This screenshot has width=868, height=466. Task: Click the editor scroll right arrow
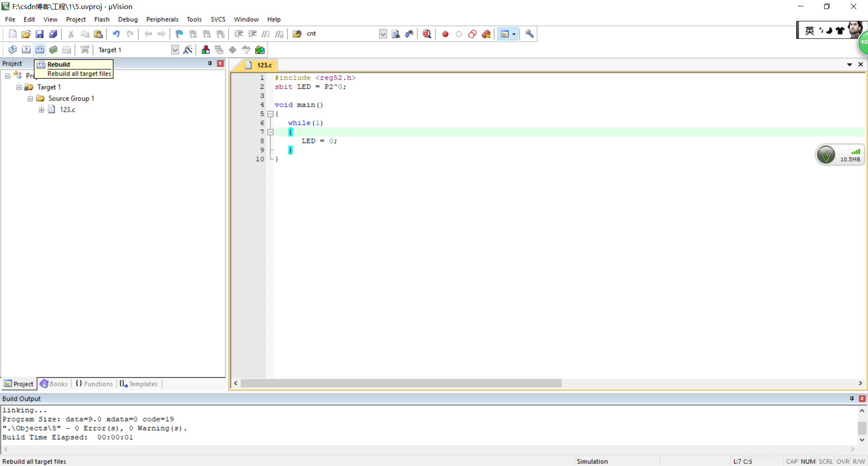coord(860,383)
